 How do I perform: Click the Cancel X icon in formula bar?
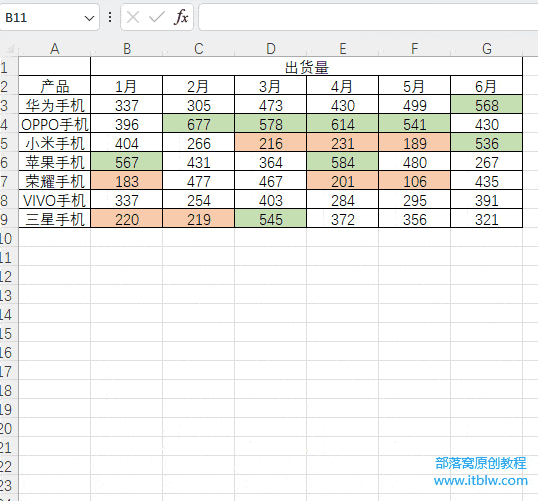(133, 17)
